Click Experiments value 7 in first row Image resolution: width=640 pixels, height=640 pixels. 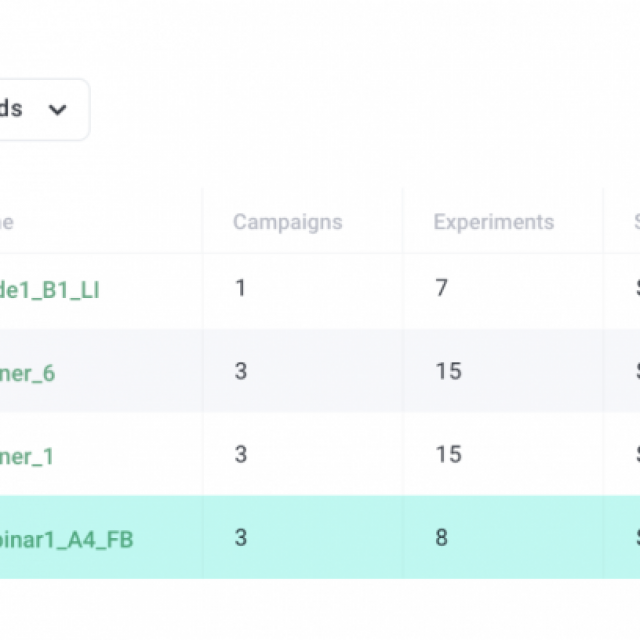click(x=441, y=289)
